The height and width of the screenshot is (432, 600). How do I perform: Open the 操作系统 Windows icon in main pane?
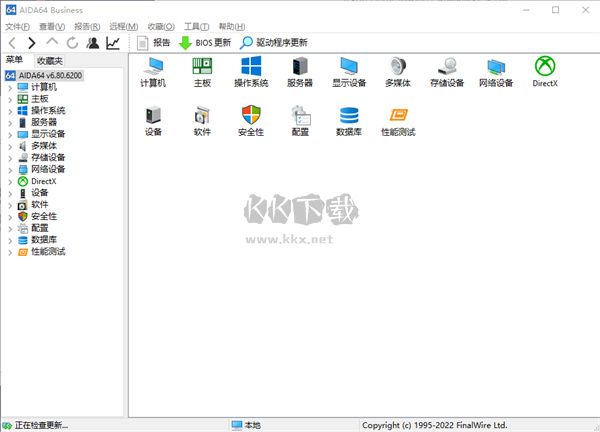251,72
